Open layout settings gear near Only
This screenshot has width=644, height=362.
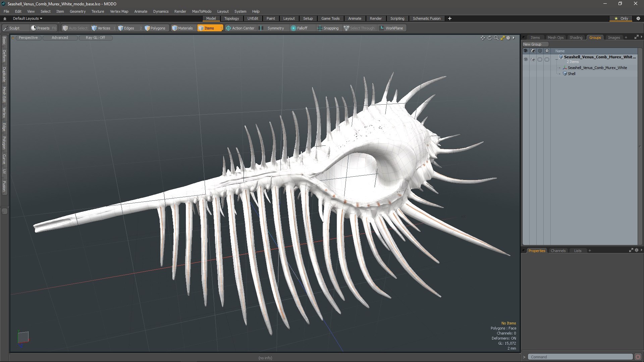[x=638, y=18]
